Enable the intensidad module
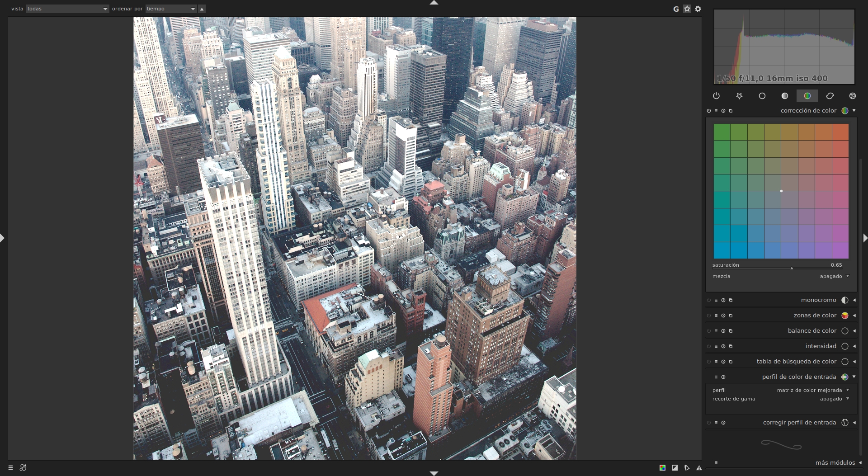 pos(709,346)
